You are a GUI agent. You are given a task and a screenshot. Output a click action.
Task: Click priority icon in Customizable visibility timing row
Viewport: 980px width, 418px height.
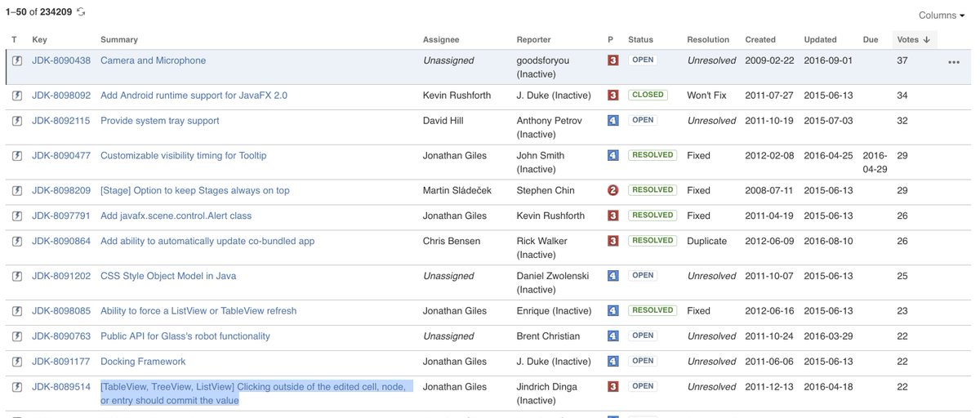tap(612, 156)
